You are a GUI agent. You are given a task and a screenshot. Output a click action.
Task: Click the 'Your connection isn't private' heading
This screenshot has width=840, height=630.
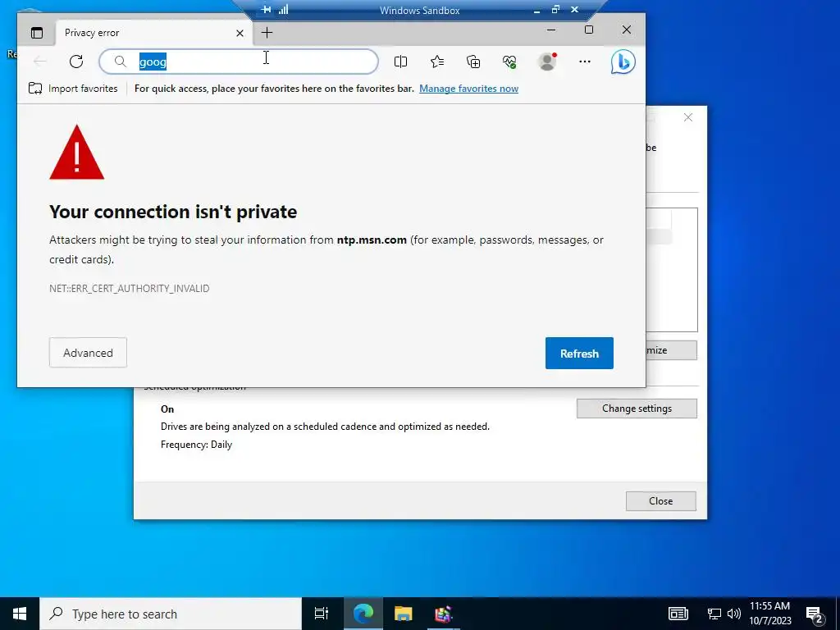pyautogui.click(x=173, y=212)
